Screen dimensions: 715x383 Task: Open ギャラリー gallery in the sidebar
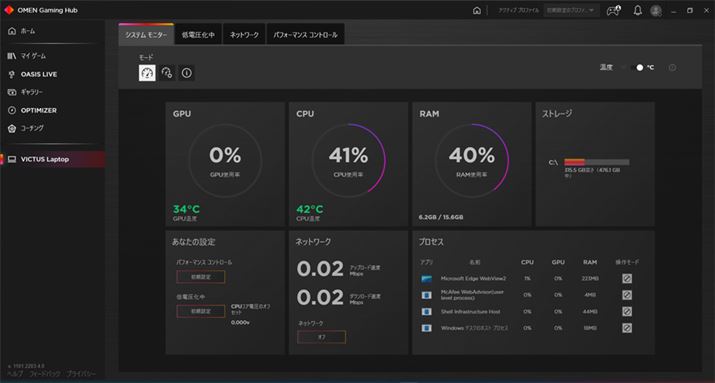(26, 92)
